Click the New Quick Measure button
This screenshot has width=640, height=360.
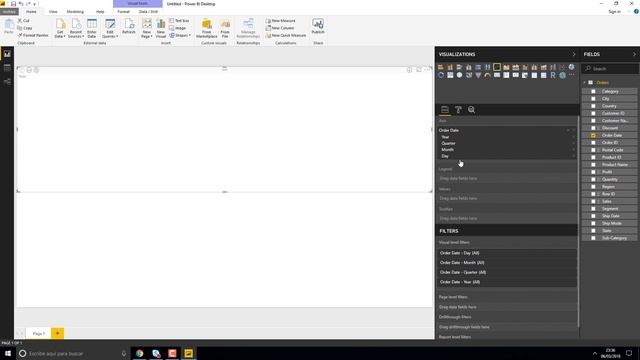286,36
